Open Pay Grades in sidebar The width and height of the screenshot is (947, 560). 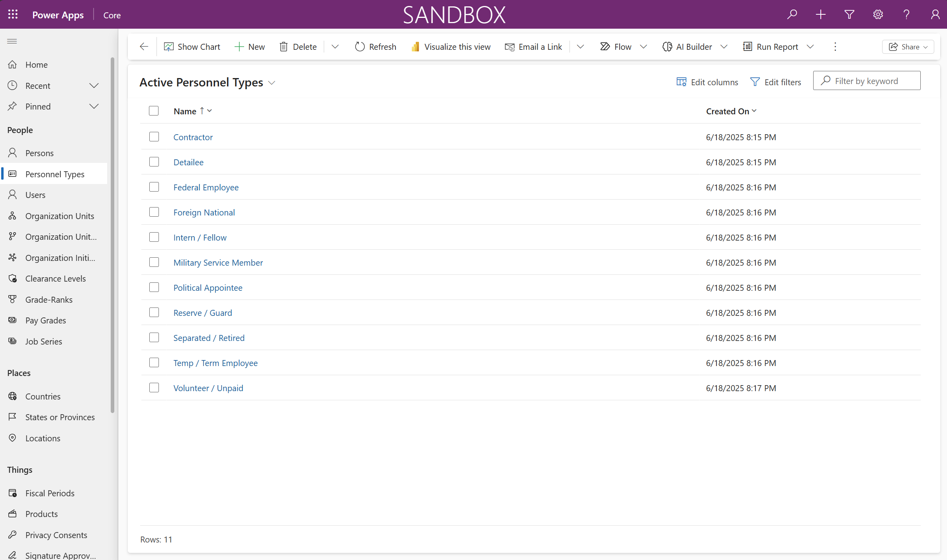click(54, 320)
